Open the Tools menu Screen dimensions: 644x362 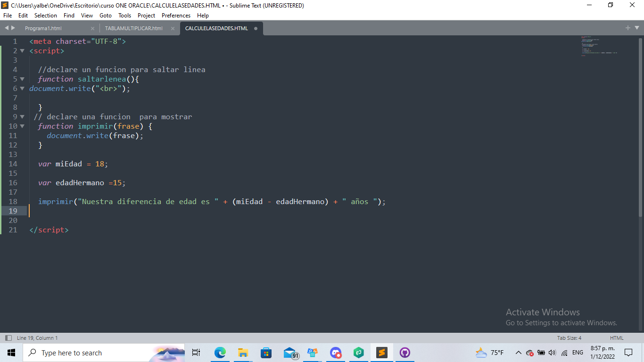124,16
